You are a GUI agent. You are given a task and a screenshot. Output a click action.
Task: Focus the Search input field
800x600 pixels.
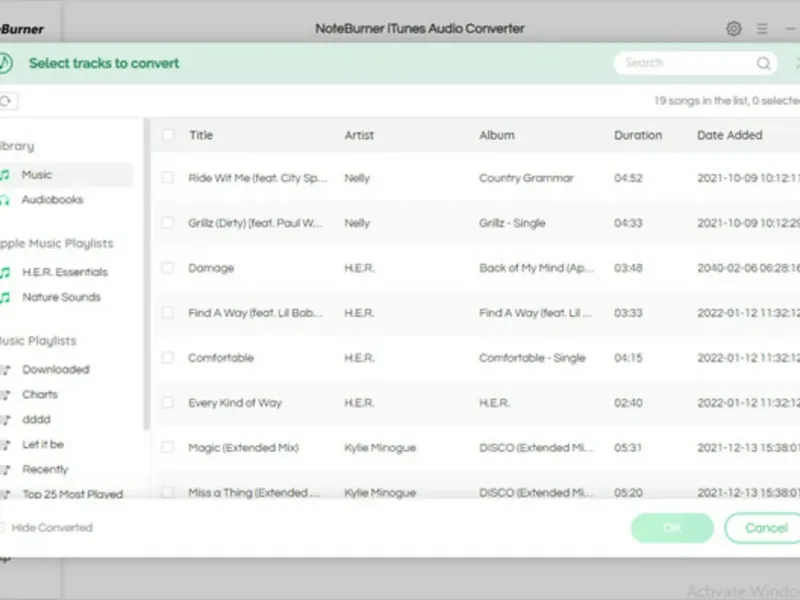click(x=695, y=63)
